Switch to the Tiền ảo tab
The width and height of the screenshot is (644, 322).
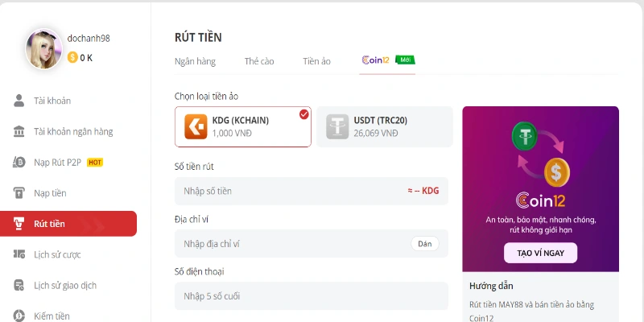coord(316,61)
